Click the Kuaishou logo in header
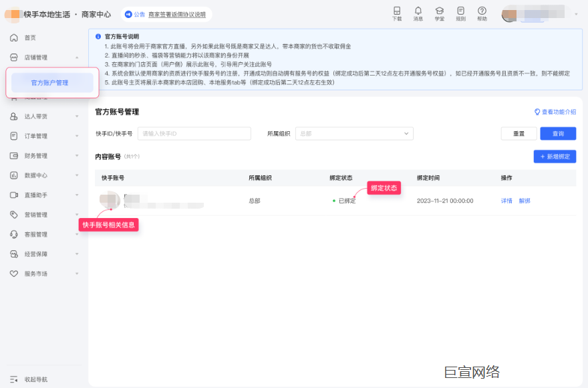The image size is (588, 388). [13, 14]
